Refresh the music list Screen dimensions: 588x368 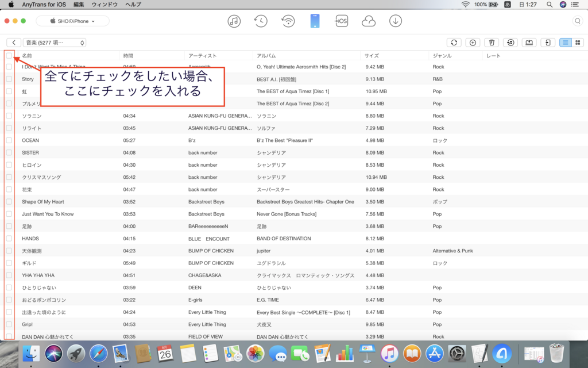point(454,43)
